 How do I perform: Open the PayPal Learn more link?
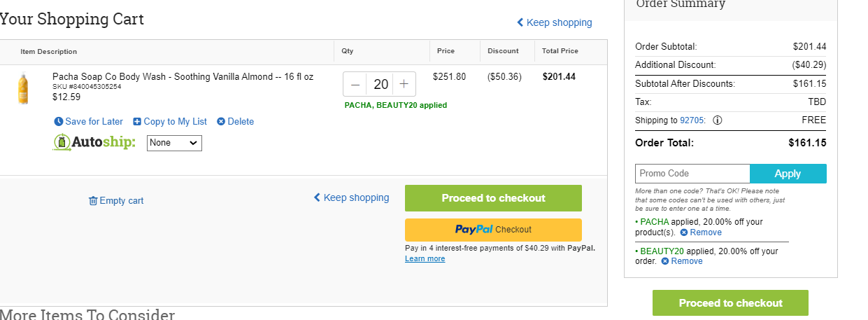(425, 259)
